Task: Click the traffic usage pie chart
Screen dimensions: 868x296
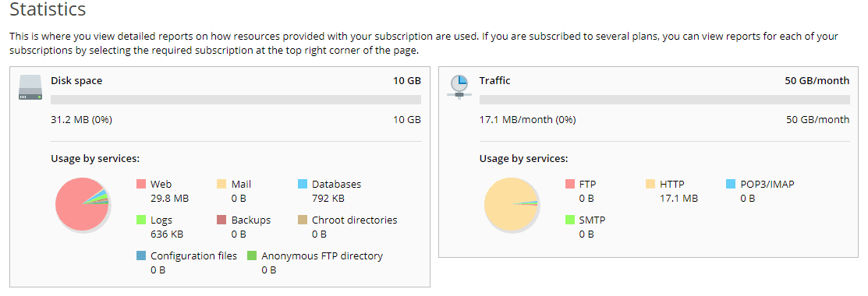Action: pyautogui.click(x=511, y=204)
